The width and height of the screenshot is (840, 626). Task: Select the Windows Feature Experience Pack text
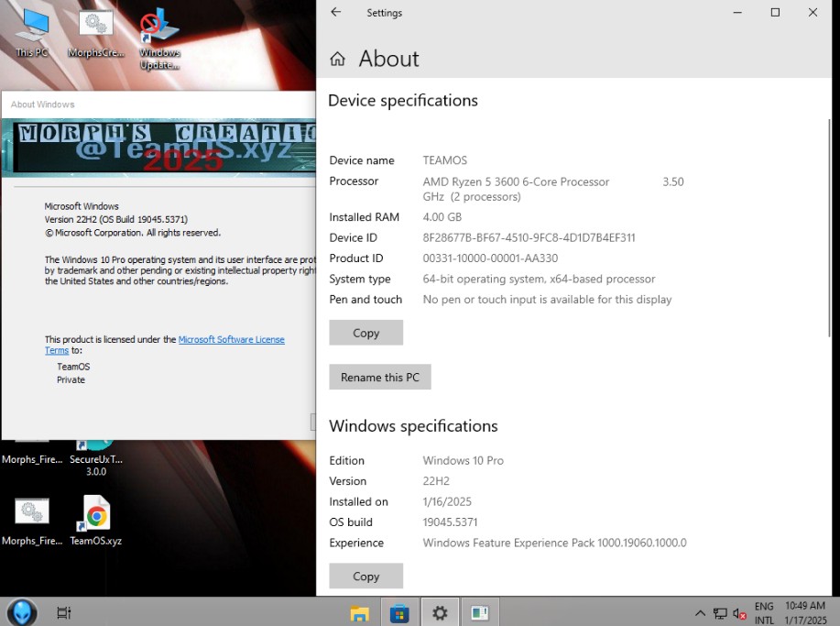click(x=554, y=543)
